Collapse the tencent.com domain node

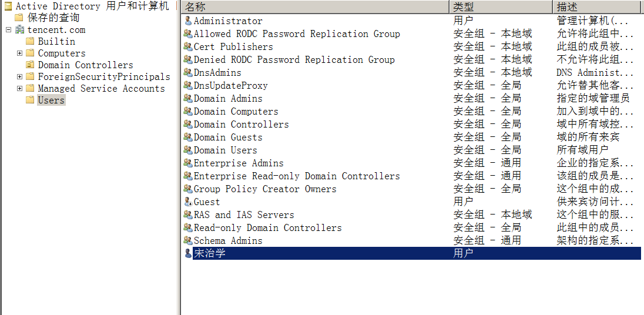click(9, 30)
